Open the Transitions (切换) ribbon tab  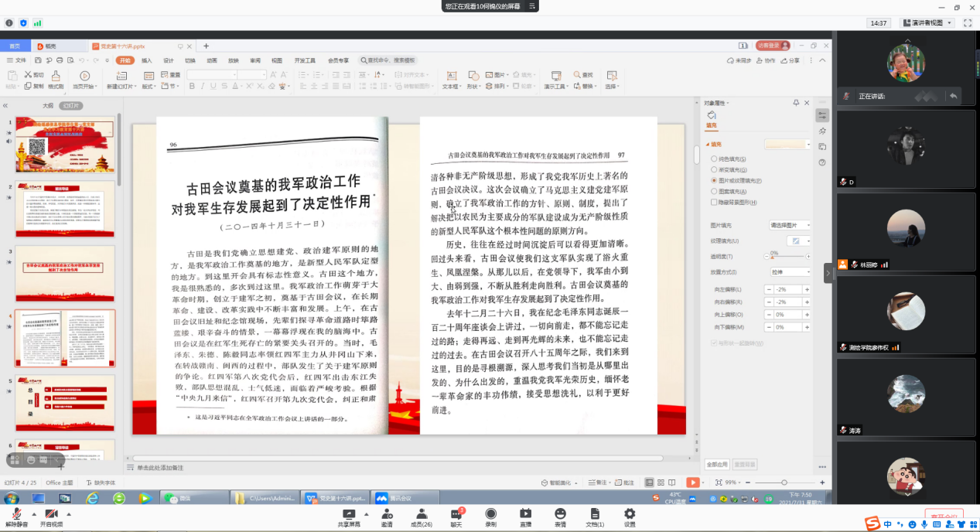coord(190,60)
